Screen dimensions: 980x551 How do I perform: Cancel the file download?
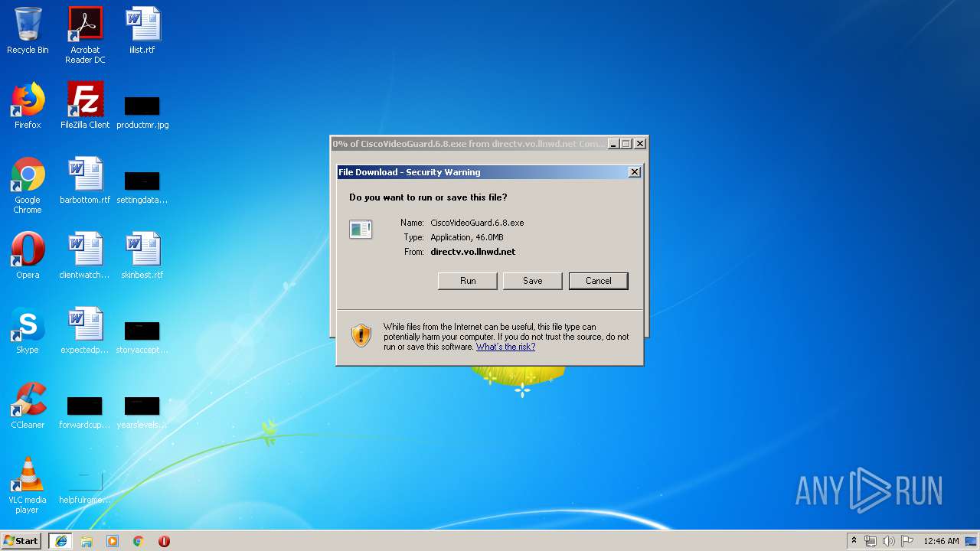[598, 281]
